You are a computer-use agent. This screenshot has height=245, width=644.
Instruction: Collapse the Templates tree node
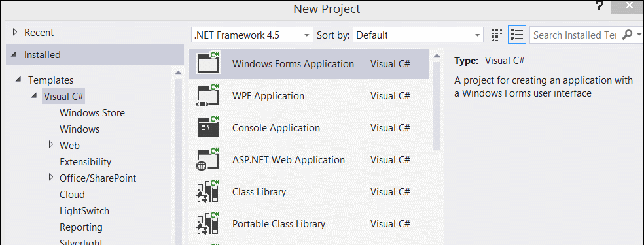pyautogui.click(x=19, y=79)
